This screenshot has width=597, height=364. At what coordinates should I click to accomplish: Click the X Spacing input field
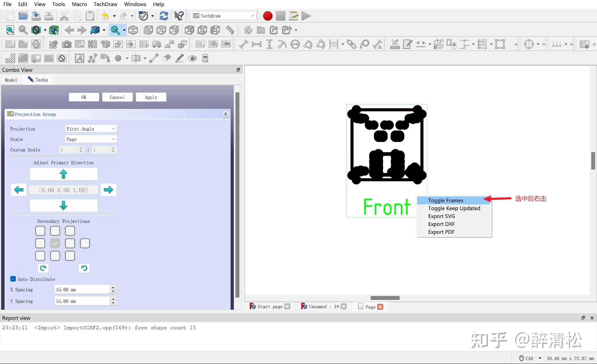pyautogui.click(x=82, y=290)
